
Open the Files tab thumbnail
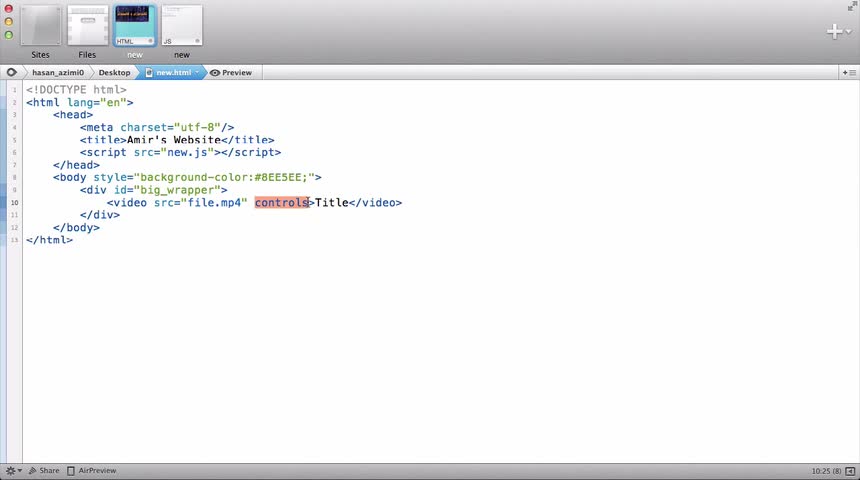pos(88,26)
